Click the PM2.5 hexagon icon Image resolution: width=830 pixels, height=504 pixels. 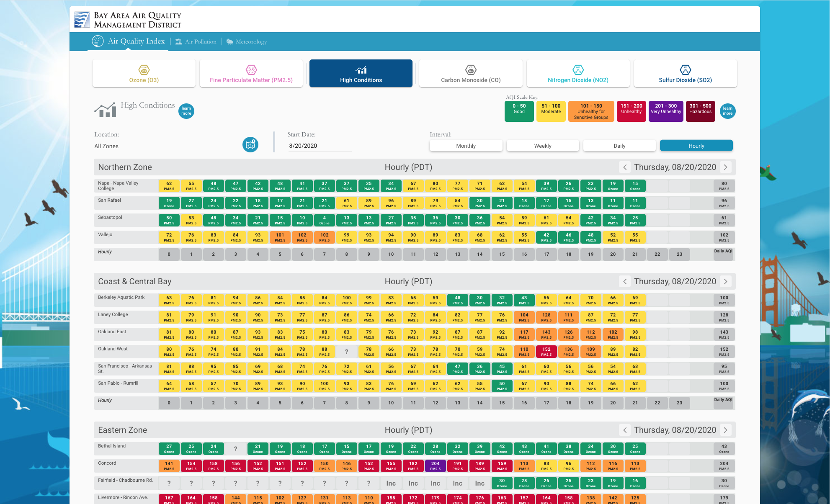(x=251, y=70)
